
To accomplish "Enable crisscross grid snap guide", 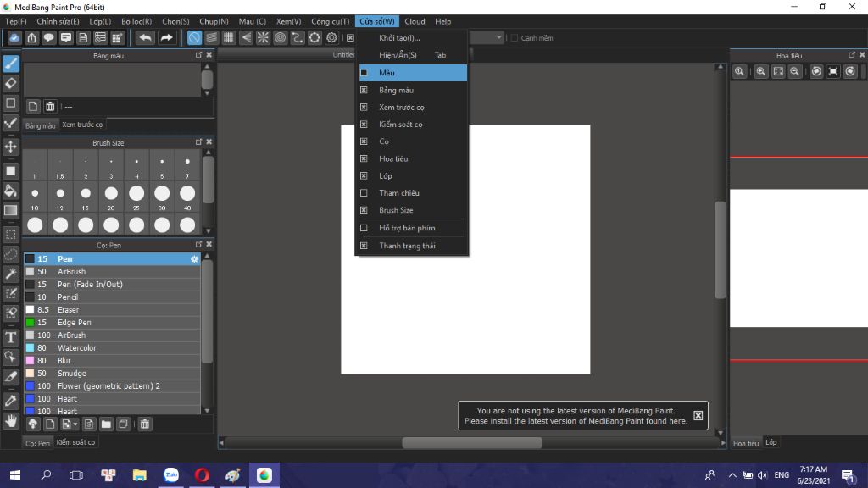I will pyautogui.click(x=229, y=37).
